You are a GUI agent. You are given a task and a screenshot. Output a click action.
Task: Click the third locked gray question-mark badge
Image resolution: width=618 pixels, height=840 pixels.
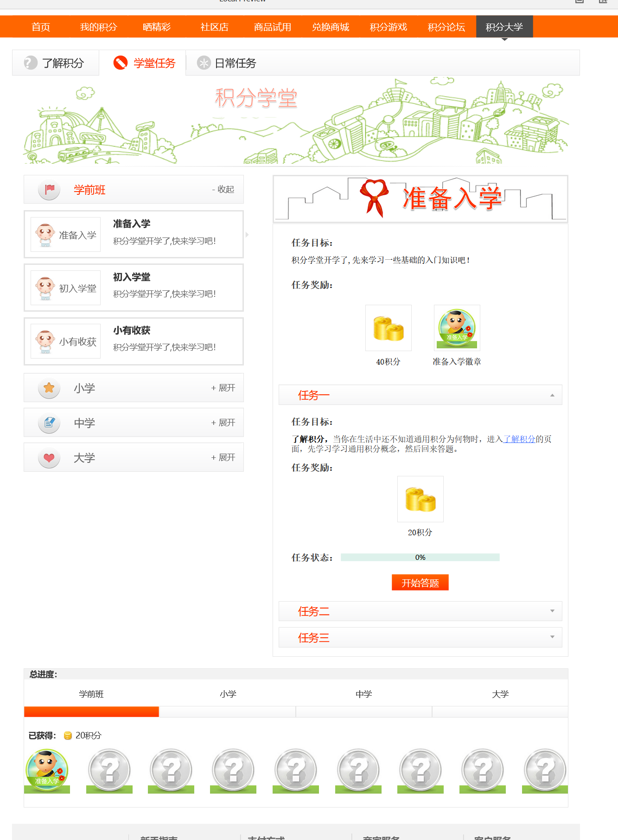click(x=233, y=771)
